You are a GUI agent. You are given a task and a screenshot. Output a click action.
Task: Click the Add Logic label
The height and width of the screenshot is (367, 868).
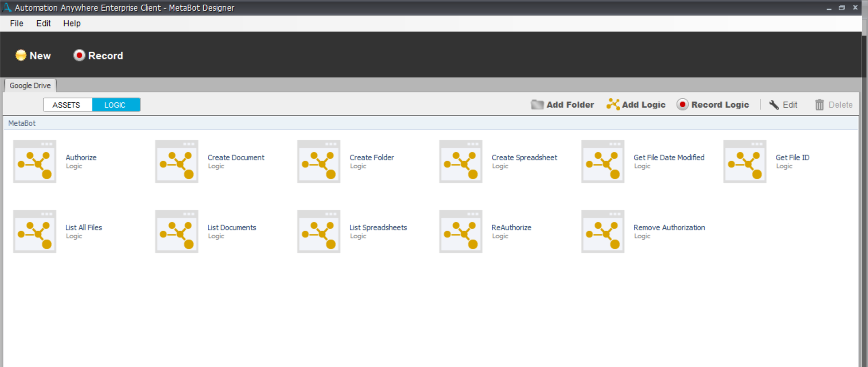(644, 105)
